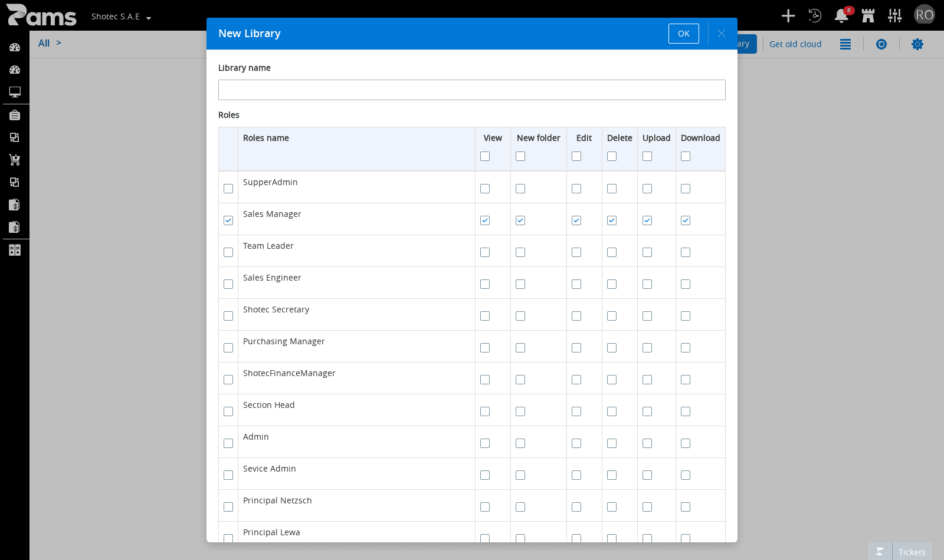Click the Sales Engineer role name
The image size is (944, 560).
click(x=272, y=278)
